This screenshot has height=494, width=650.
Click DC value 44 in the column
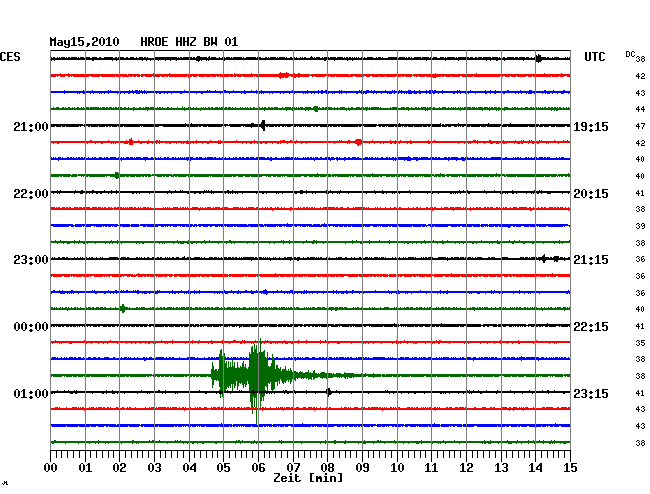pos(640,109)
